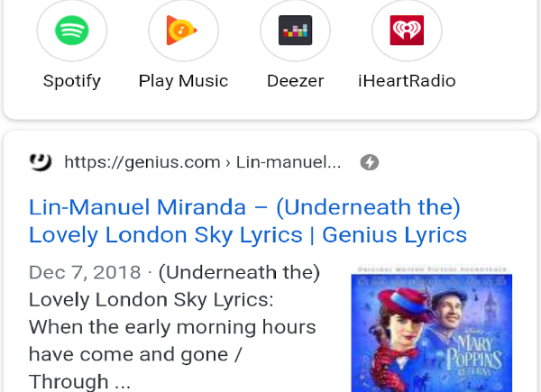Tap the Google Play Music icon
This screenshot has width=541, height=392.
182,31
